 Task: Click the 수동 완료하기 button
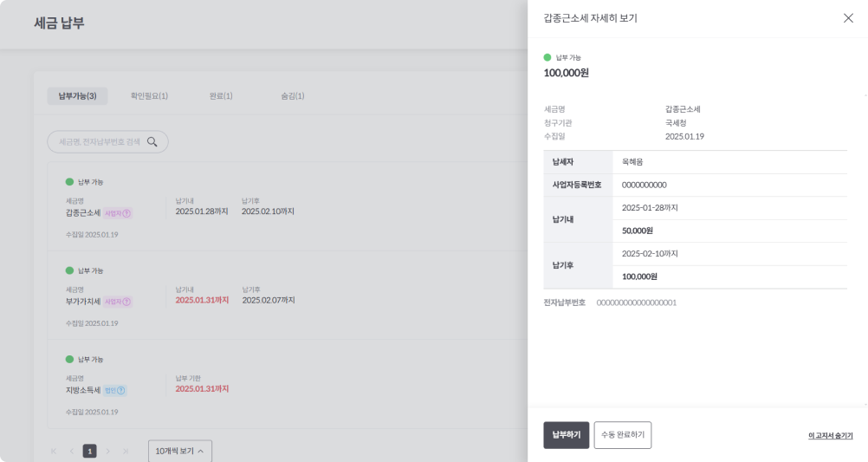coord(623,435)
